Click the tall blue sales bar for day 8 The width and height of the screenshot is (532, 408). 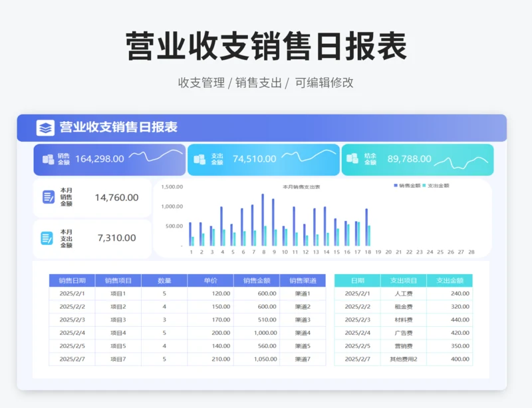coord(263,220)
